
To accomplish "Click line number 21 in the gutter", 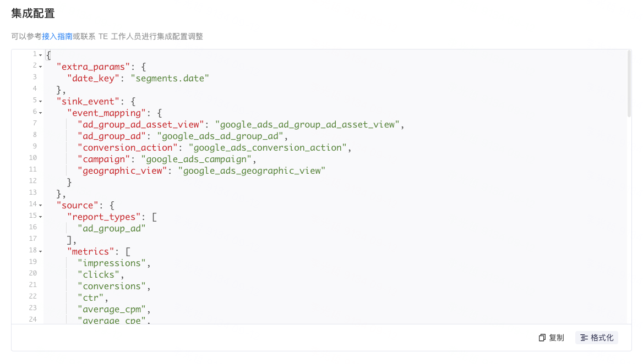I will tap(33, 285).
